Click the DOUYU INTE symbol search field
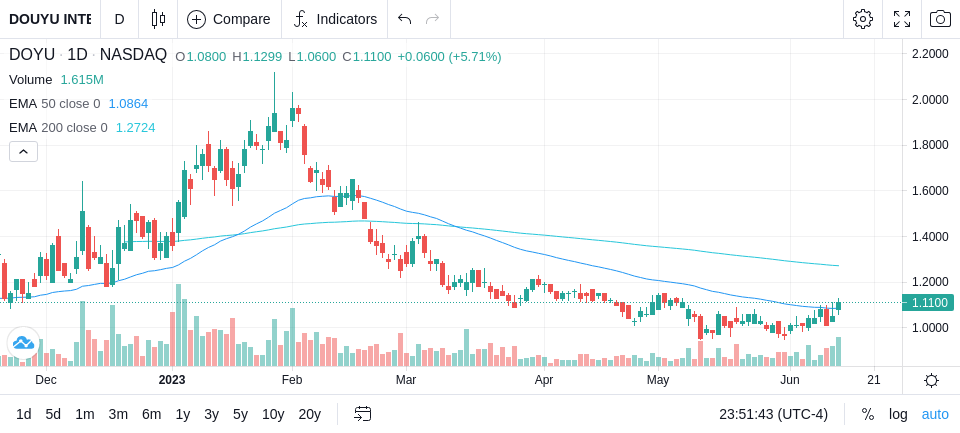 click(x=50, y=19)
